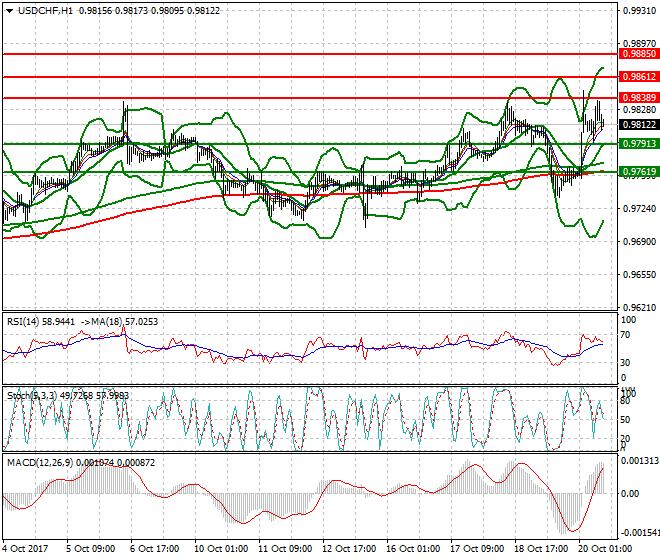
Task: Select the red 0.98612 price level label
Action: (x=639, y=77)
